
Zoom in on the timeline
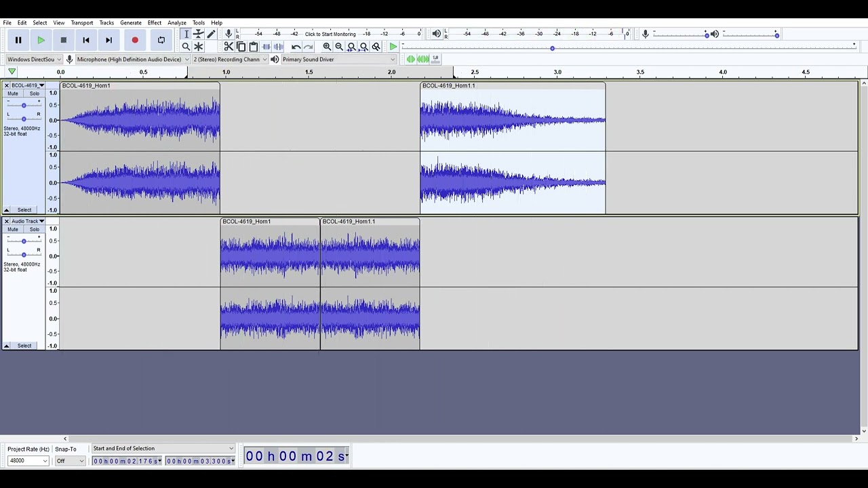pyautogui.click(x=327, y=47)
